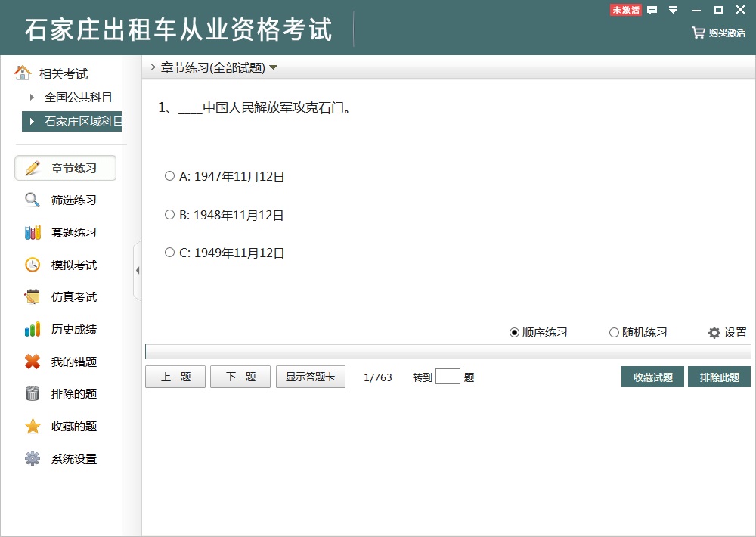Click the red X icon for 我的错题
756x537 pixels.
point(33,362)
